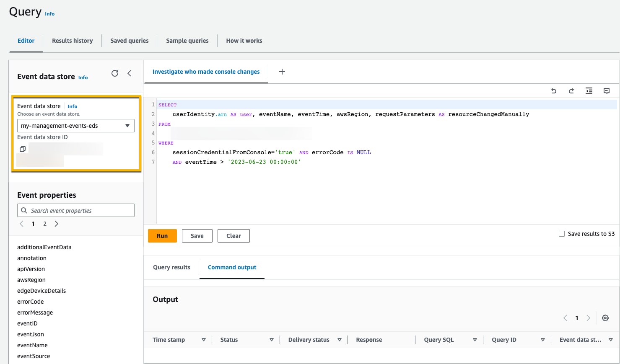Refresh the Event data store panel
The width and height of the screenshot is (620, 364).
[x=115, y=73]
